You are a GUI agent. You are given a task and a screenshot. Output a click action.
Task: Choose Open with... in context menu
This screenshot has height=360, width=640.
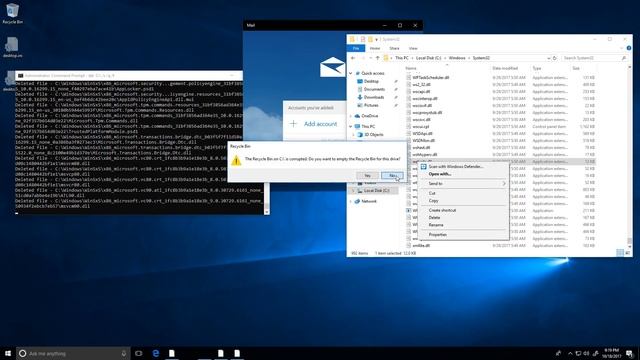464,174
